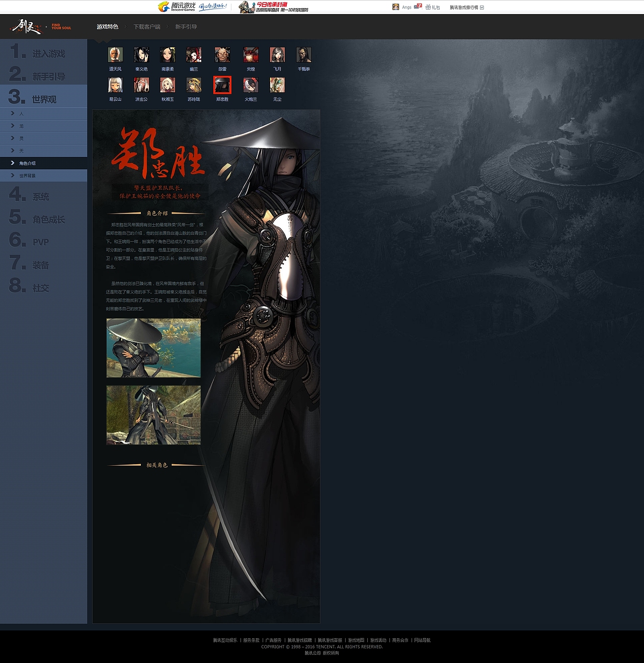The width and height of the screenshot is (644, 663).
Task: Click the 剑灵 game logo
Action: point(27,27)
